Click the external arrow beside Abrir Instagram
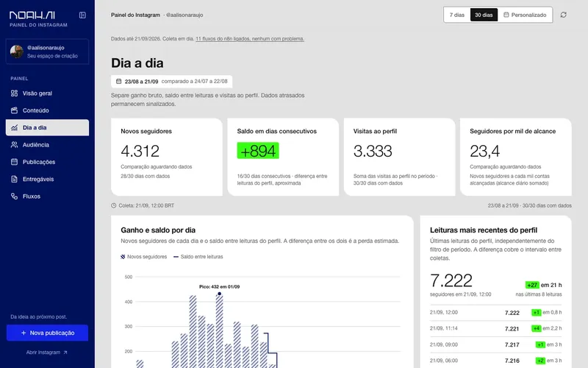The height and width of the screenshot is (368, 588). 65,353
